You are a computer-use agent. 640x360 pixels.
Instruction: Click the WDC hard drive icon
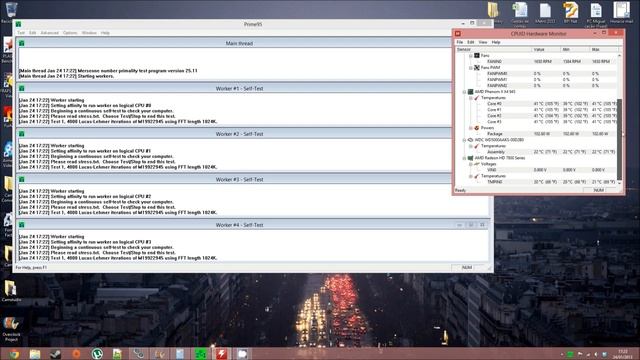click(471, 140)
